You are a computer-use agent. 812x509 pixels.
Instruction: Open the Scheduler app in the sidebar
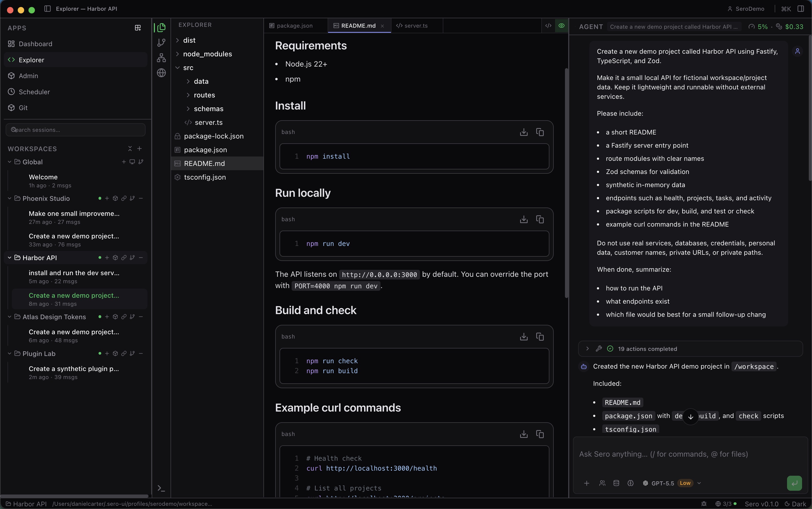[x=34, y=92]
